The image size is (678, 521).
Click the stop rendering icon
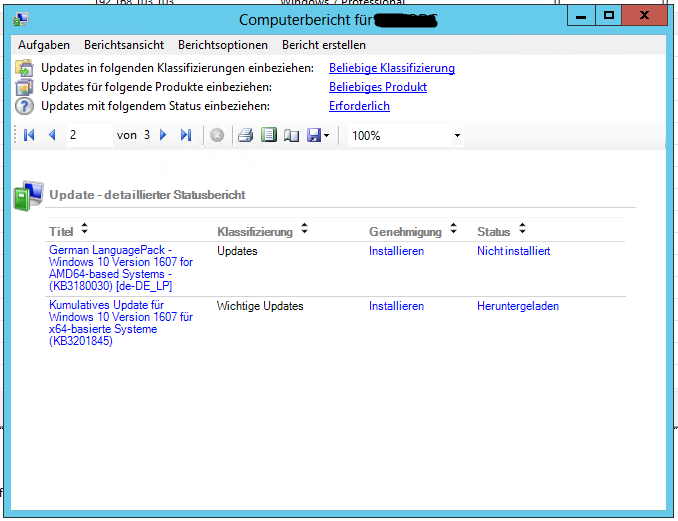[x=216, y=135]
